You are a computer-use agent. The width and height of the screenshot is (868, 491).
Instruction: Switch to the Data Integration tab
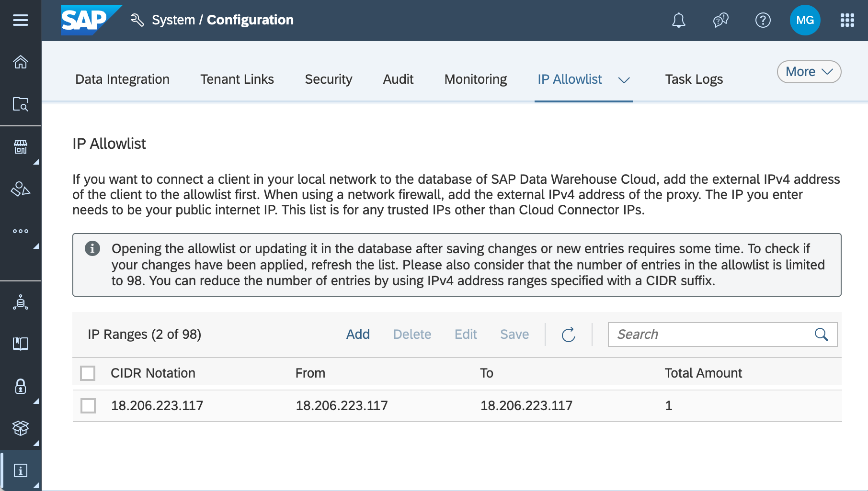[x=122, y=79]
